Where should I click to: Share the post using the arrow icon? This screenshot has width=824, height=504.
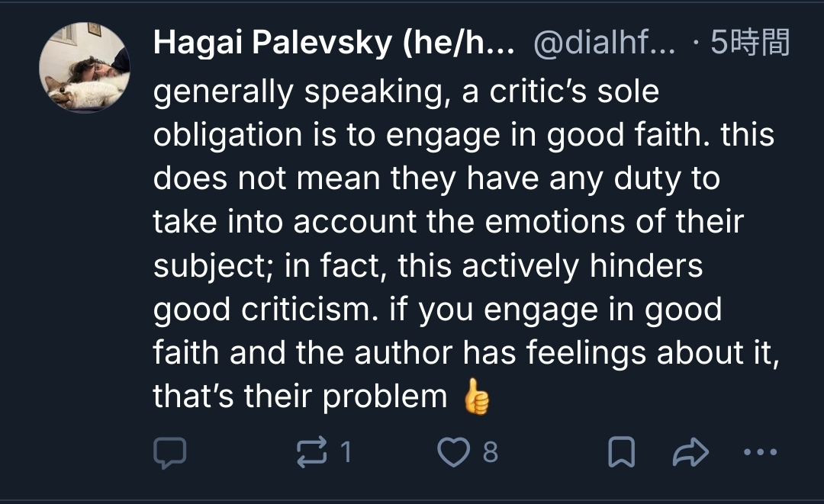pyautogui.click(x=690, y=453)
